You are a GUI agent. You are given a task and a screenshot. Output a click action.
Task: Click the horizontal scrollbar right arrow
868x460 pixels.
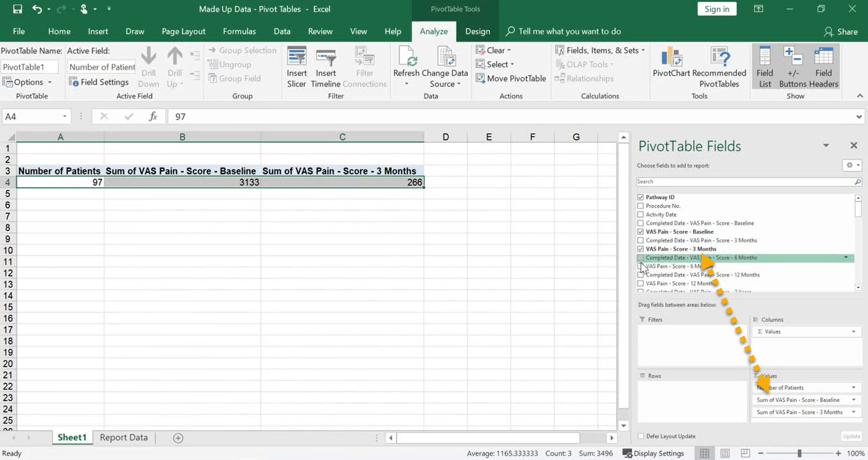click(611, 438)
